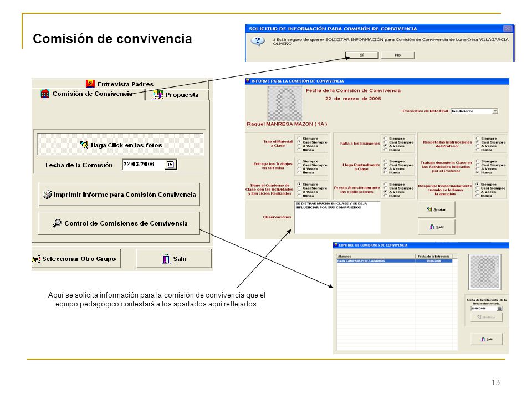
Task: Select A Veces for Trabaja durante la Clase
Action: click(x=477, y=168)
